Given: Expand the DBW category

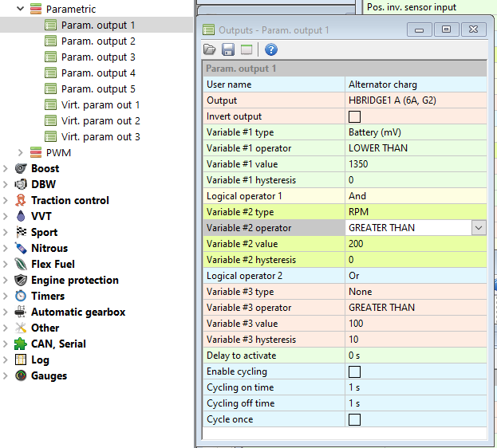Looking at the screenshot, I should tap(5, 184).
